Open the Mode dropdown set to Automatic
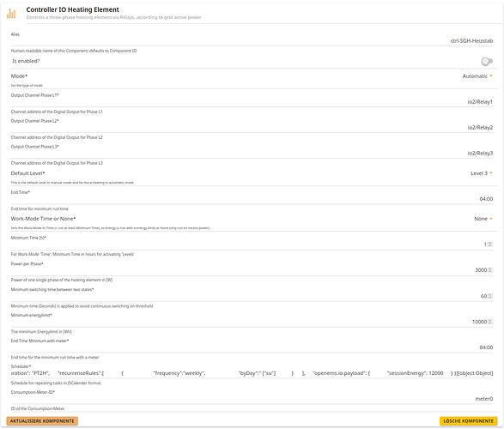This screenshot has height=429, width=504. [x=477, y=76]
